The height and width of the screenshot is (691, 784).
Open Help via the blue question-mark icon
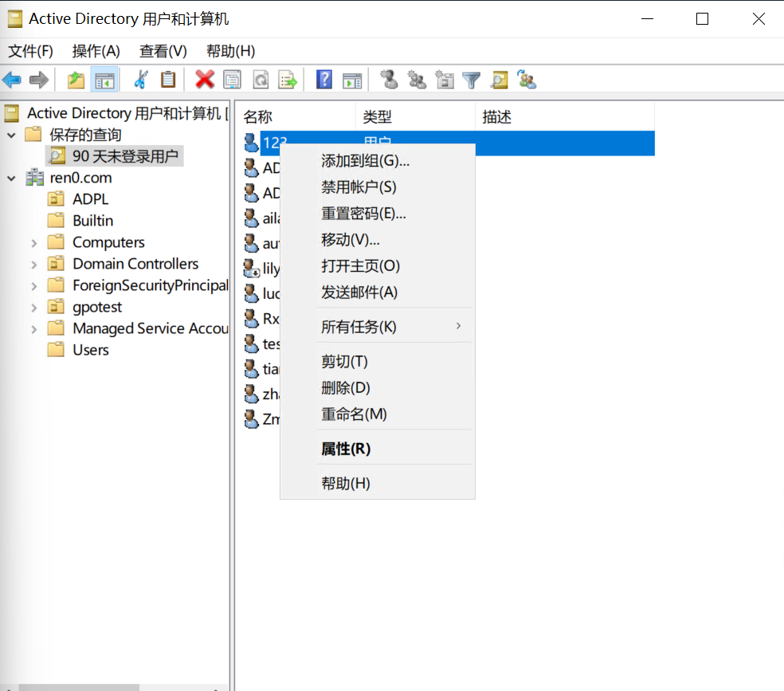pos(324,80)
